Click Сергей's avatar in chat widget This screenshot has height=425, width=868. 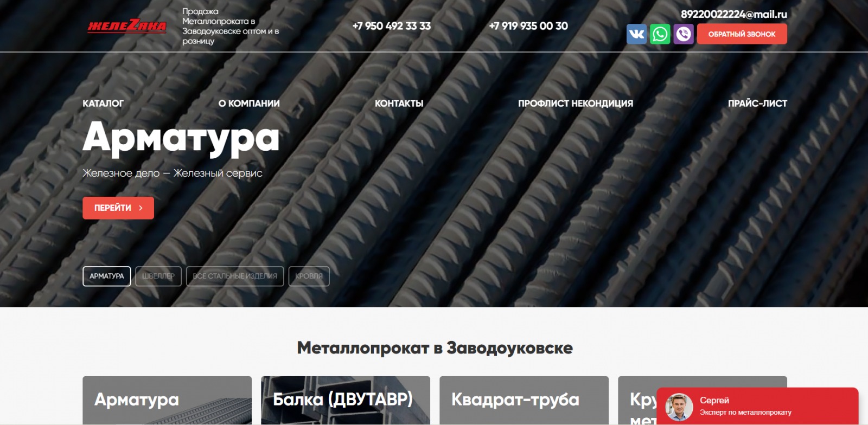coord(679,407)
